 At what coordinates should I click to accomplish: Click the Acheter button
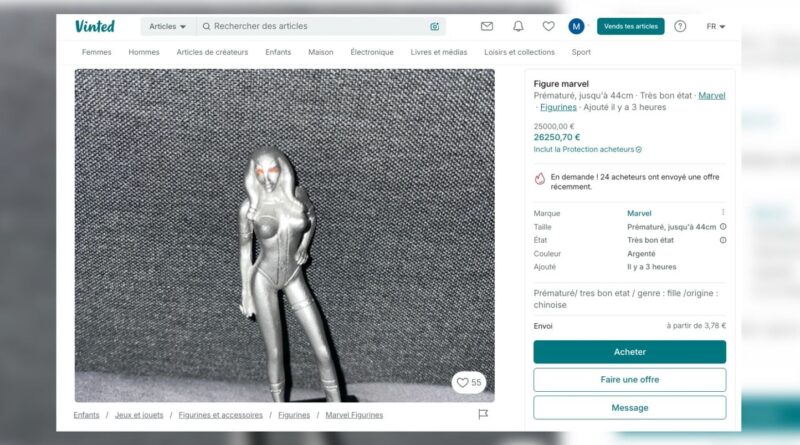[630, 352]
